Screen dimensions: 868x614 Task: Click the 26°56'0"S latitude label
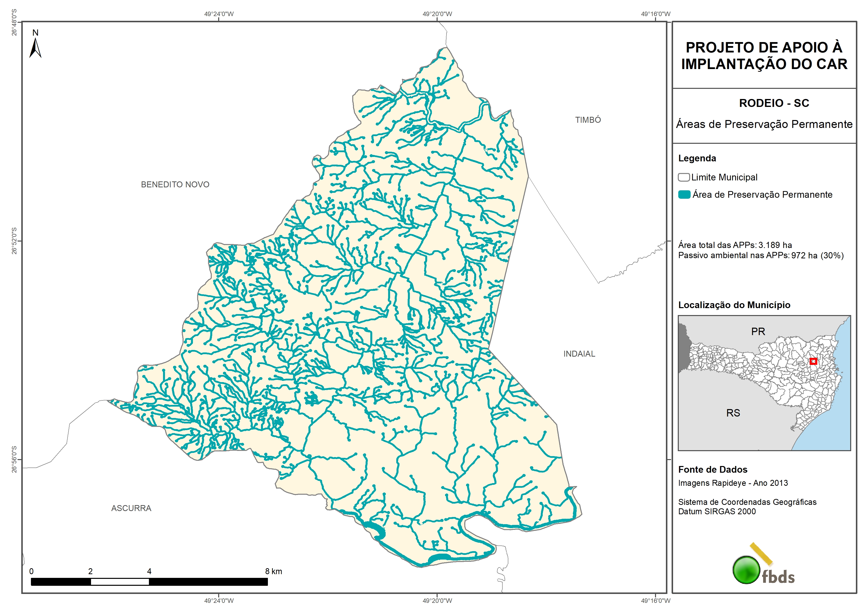tap(14, 459)
